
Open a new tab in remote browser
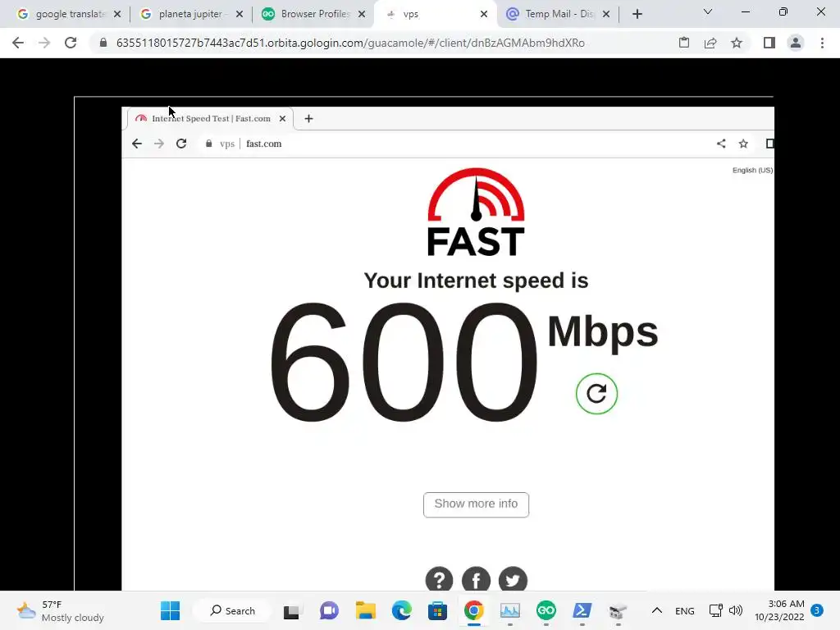(308, 118)
